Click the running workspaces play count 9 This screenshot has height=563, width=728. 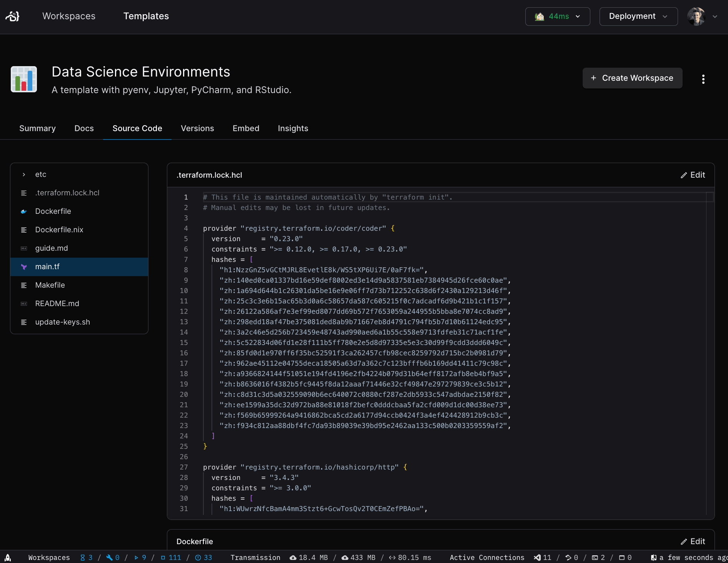(140, 558)
